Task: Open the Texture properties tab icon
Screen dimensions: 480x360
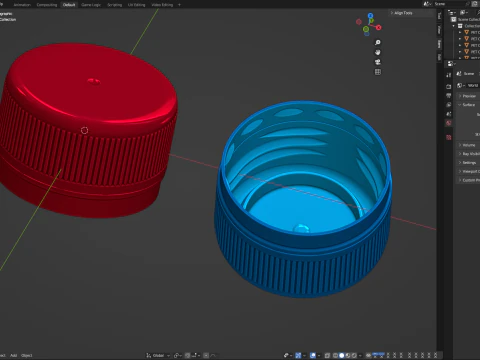Action: tap(449, 137)
